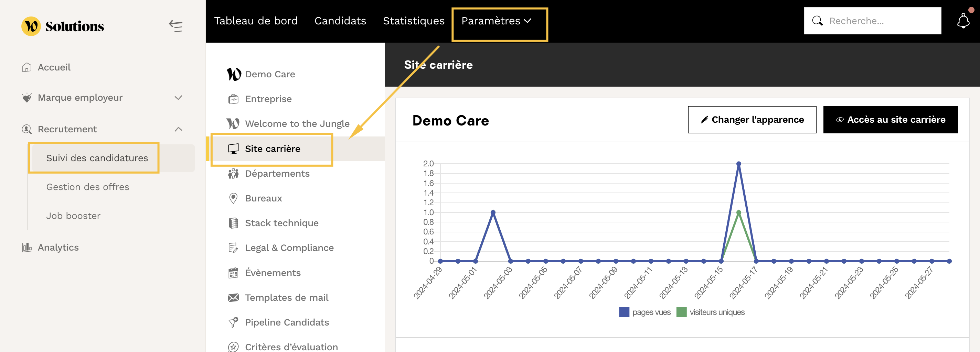Collapse the left sidebar with the menu icon
This screenshot has width=980, height=352.
coord(175,26)
